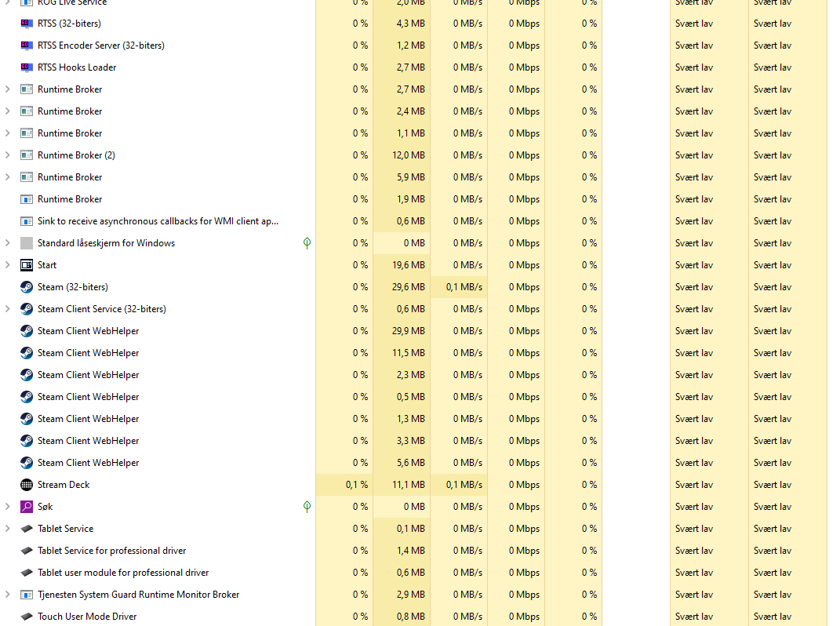The image size is (840, 626).
Task: Expand Runtime Broker using 2,4 MB
Action: coord(8,111)
